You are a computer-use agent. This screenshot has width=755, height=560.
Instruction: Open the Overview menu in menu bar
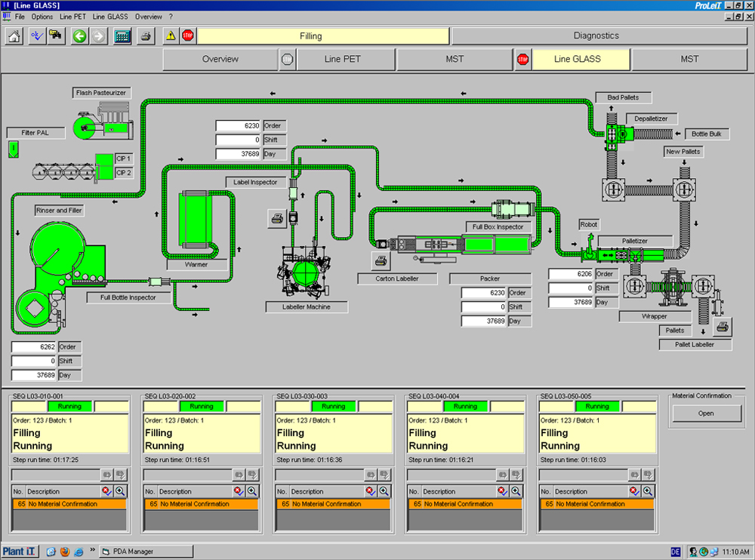[x=148, y=16]
